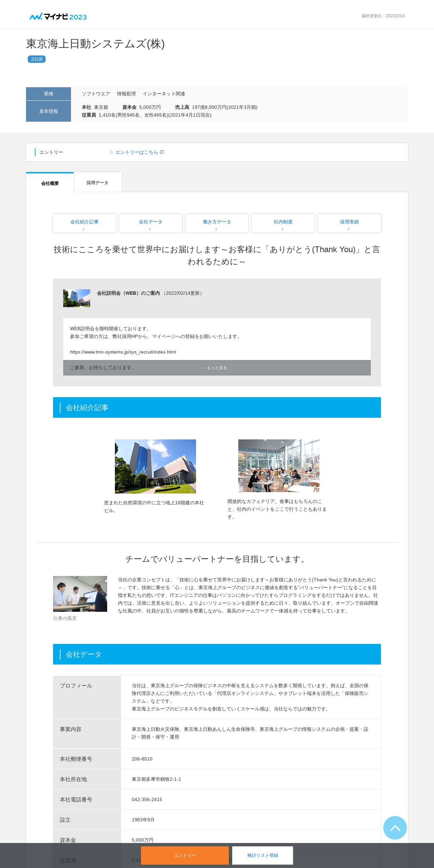Image resolution: width=434 pixels, height=868 pixels.
Task: Open the 仕事の風景 work scene photo
Action: [x=80, y=594]
